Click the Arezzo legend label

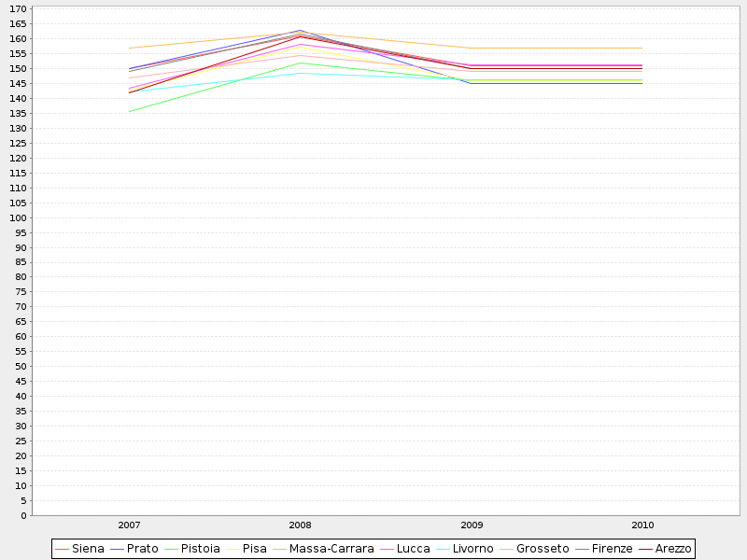click(x=672, y=549)
